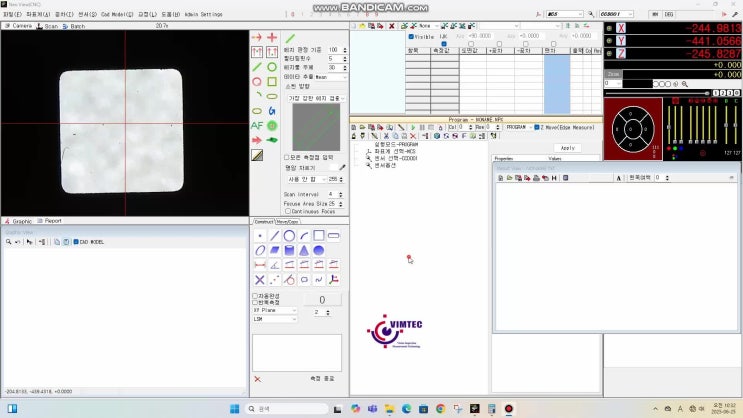Click the X axis zero button
The width and height of the screenshot is (743, 418).
coord(621,28)
